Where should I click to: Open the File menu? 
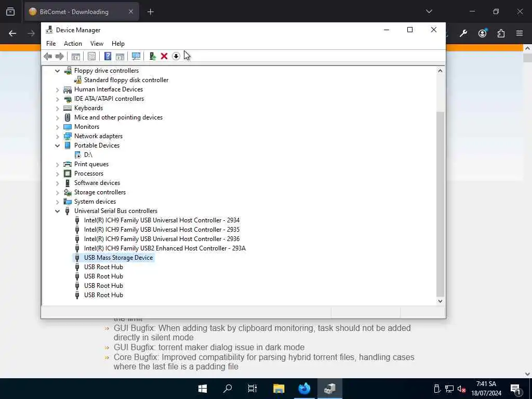click(51, 44)
